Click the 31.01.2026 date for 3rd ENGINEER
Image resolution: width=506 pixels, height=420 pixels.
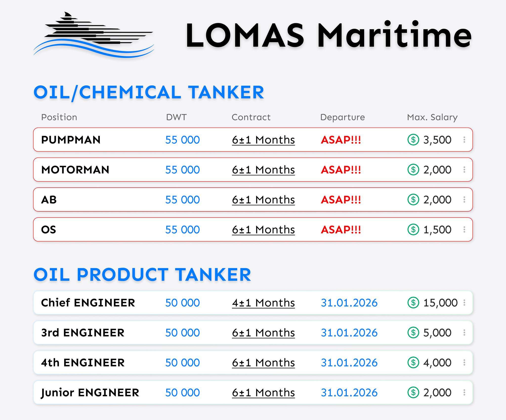coord(349,333)
